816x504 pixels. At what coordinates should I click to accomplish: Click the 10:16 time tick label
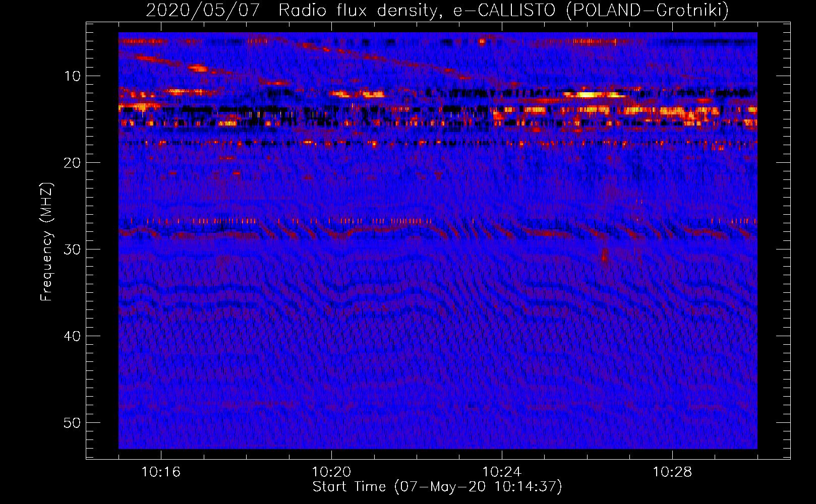click(161, 472)
